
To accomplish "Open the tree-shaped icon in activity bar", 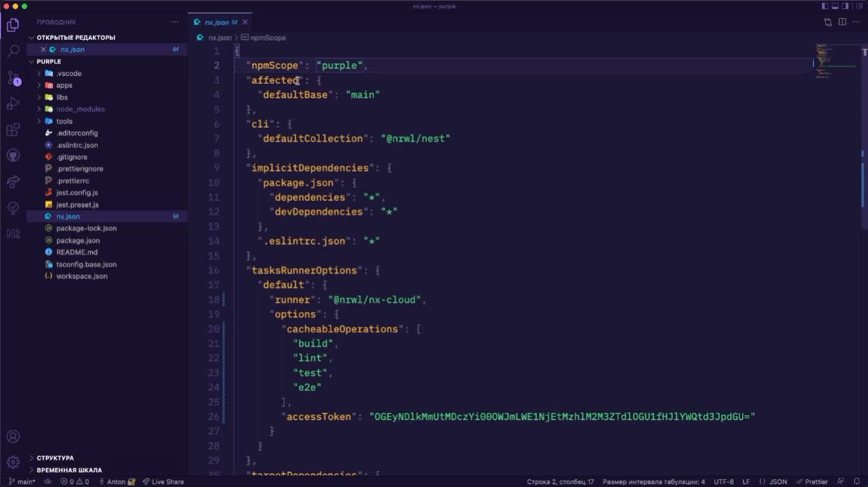I will 13,208.
